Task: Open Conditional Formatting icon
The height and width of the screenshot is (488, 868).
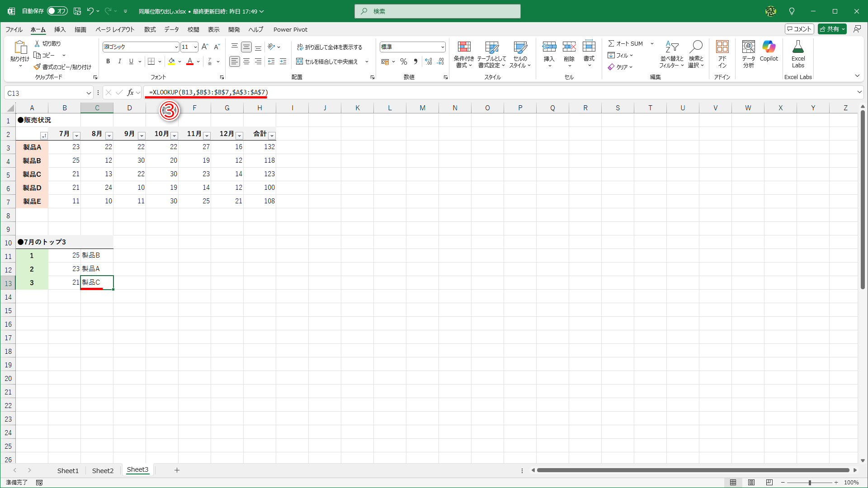Action: click(464, 47)
